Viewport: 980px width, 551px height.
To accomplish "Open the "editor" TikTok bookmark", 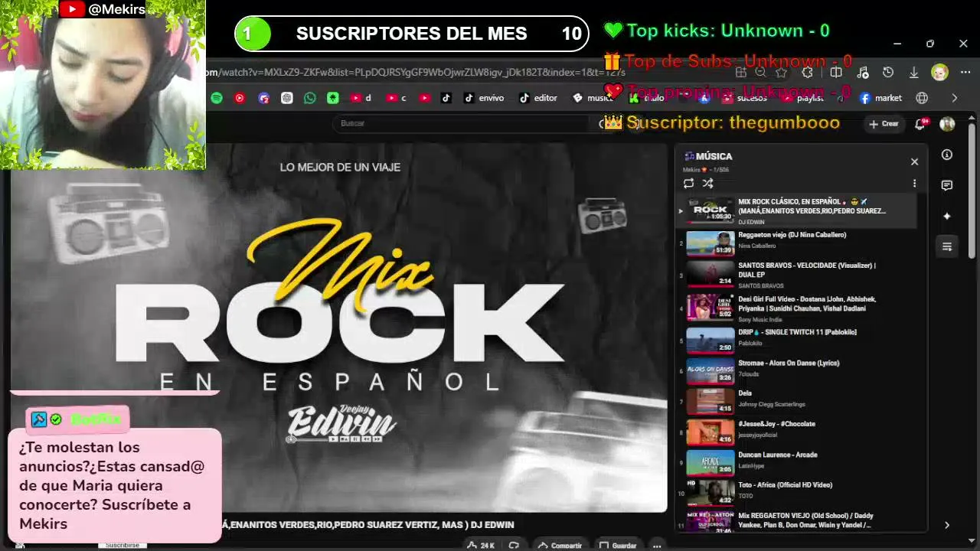I will [538, 98].
